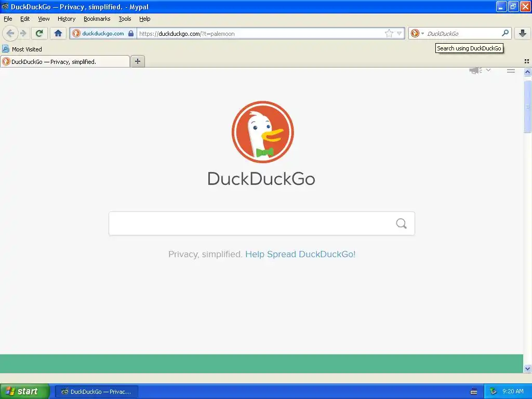
Task: Open the search engine selector dropdown
Action: point(417,33)
